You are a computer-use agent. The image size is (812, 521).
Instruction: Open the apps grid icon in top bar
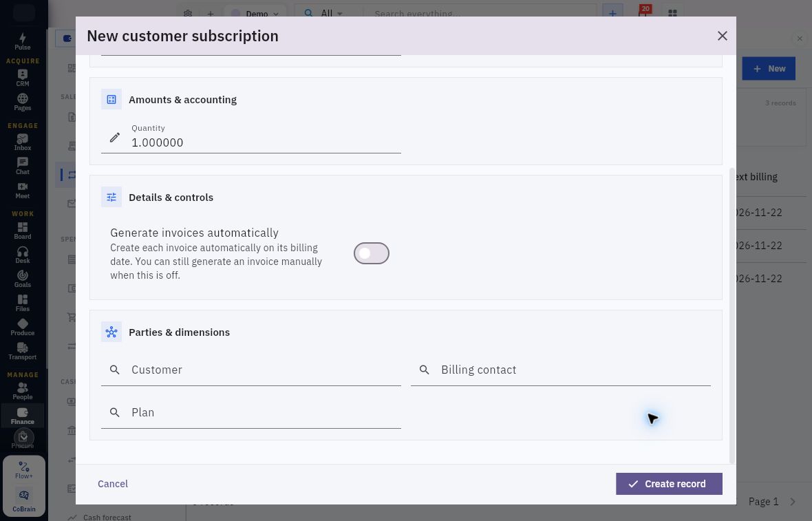672,14
